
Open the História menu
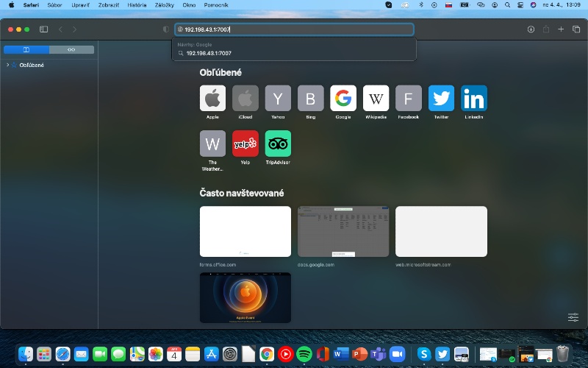click(137, 4)
